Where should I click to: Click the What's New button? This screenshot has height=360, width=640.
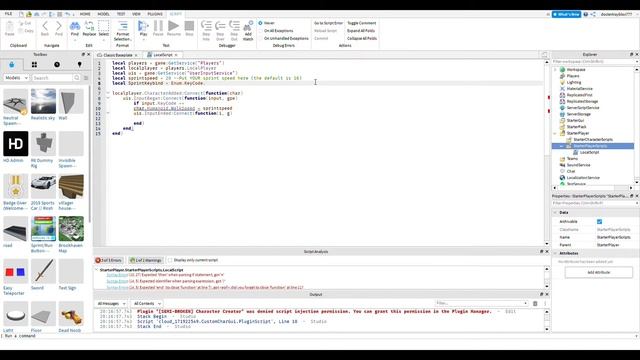click(566, 14)
